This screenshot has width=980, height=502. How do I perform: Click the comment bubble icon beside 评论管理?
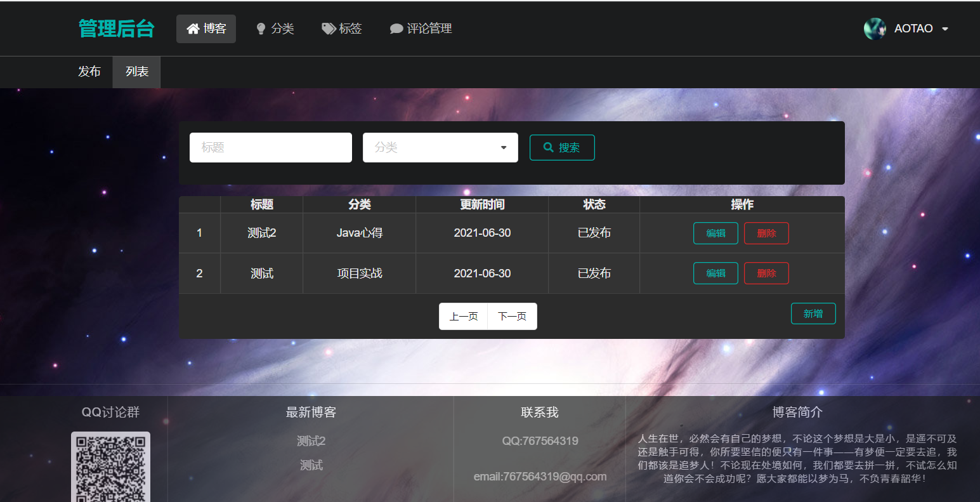(x=396, y=29)
